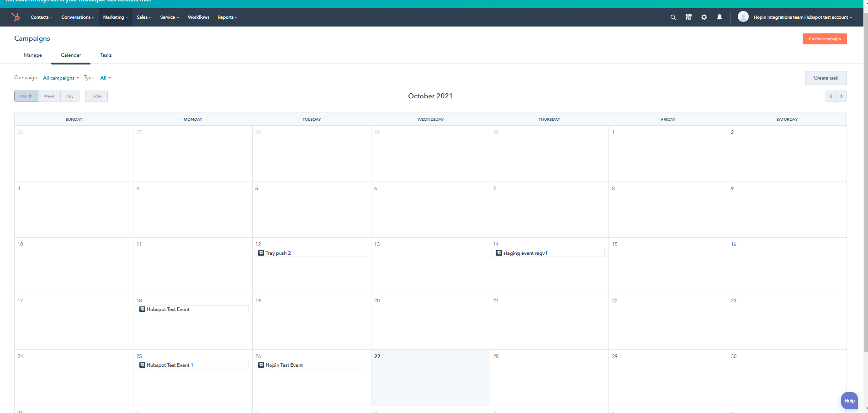The height and width of the screenshot is (413, 868).
Task: Click the HubSpot sprocket logo
Action: coord(16,17)
